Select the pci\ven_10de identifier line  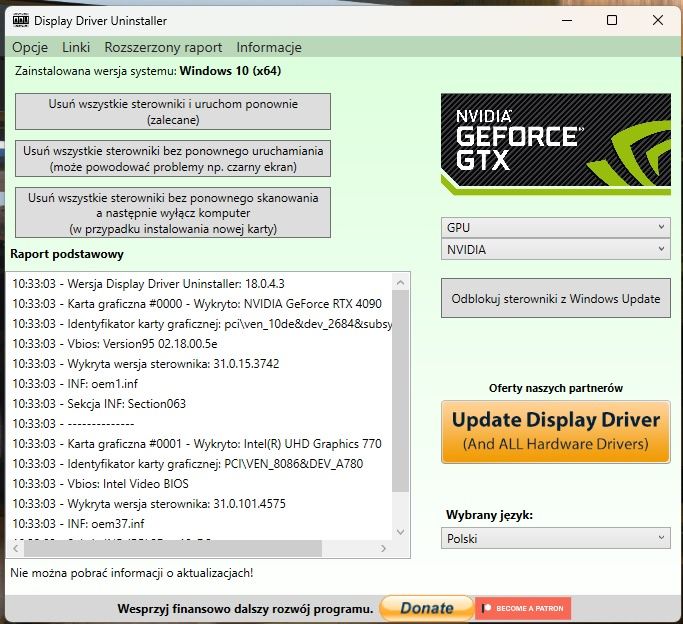coord(202,324)
